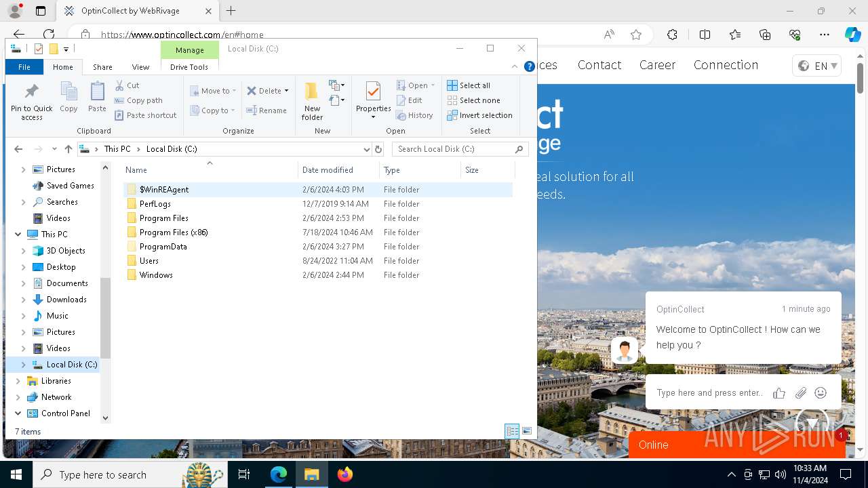
Task: Open the EN language dropdown
Action: [x=817, y=66]
